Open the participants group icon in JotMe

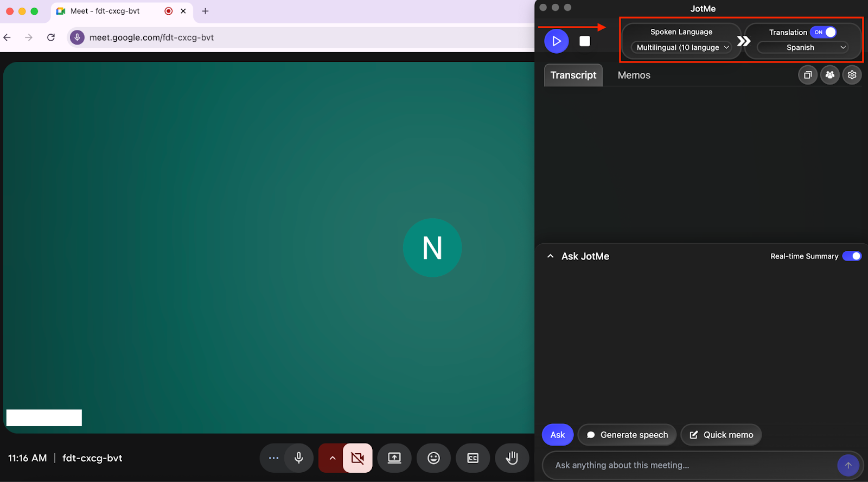point(830,75)
